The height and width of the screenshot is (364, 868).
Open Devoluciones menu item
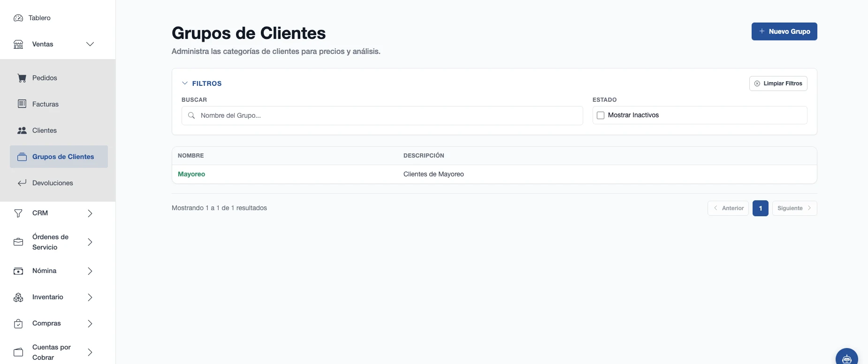[59, 183]
